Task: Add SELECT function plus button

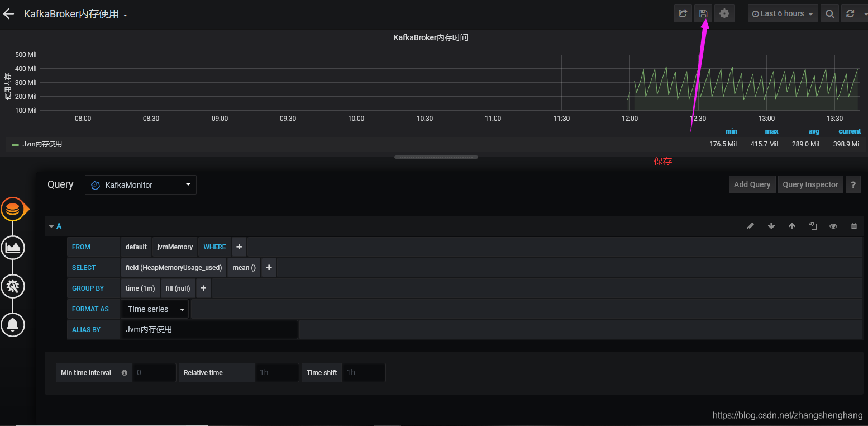Action: (269, 267)
